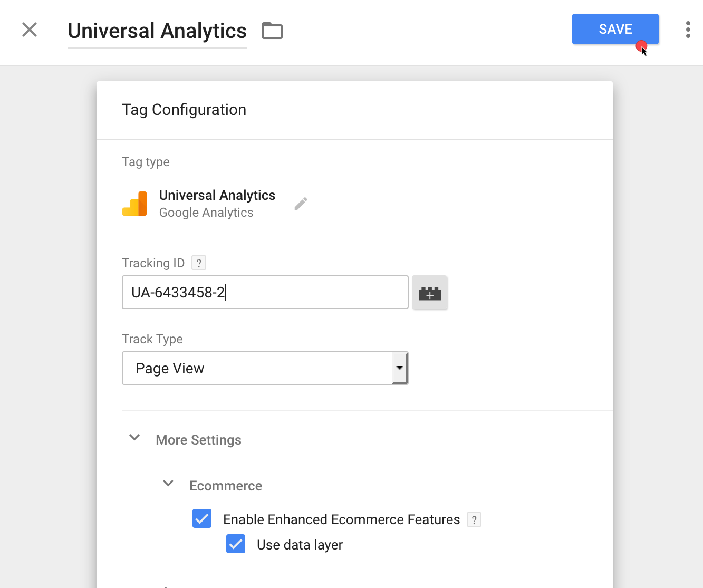
Task: Click the SAVE button
Action: pyautogui.click(x=615, y=29)
